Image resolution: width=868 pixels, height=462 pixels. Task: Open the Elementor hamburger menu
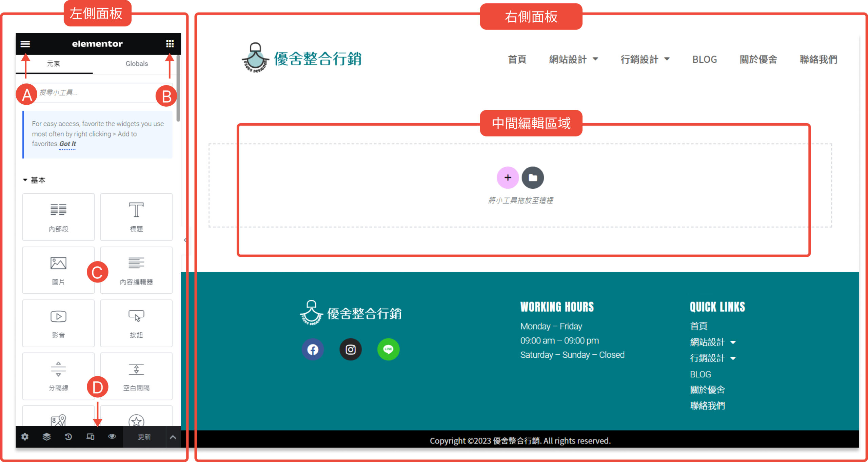pyautogui.click(x=25, y=44)
